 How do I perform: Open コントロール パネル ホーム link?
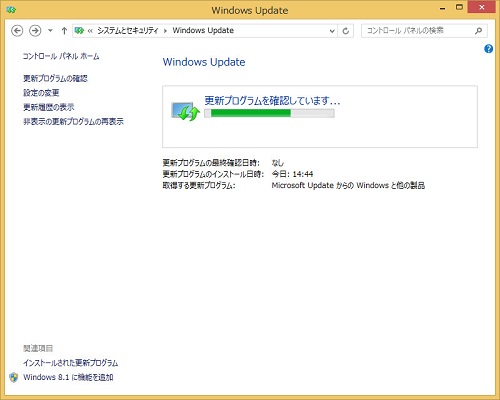click(61, 56)
